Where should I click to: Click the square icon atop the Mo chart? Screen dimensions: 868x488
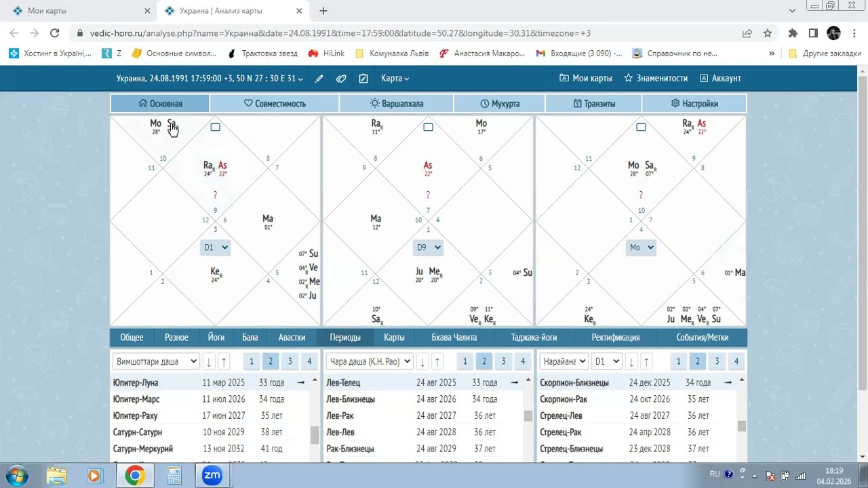tap(641, 127)
